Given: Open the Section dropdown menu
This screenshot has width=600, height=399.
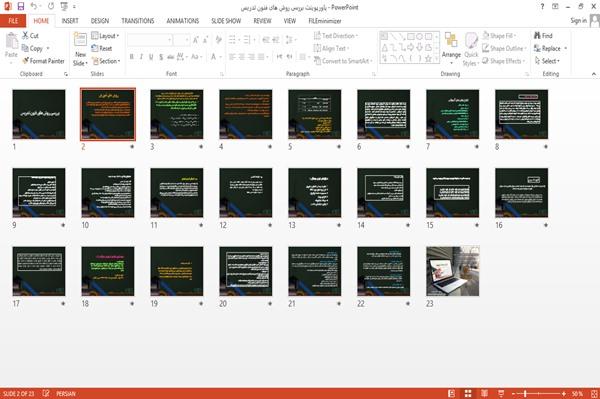Looking at the screenshot, I should pyautogui.click(x=106, y=61).
